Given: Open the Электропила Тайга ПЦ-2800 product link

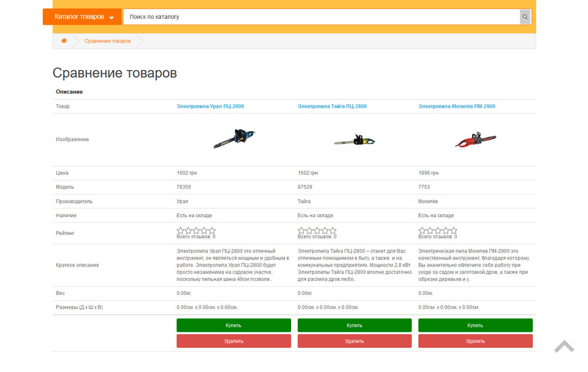Looking at the screenshot, I should (x=332, y=107).
